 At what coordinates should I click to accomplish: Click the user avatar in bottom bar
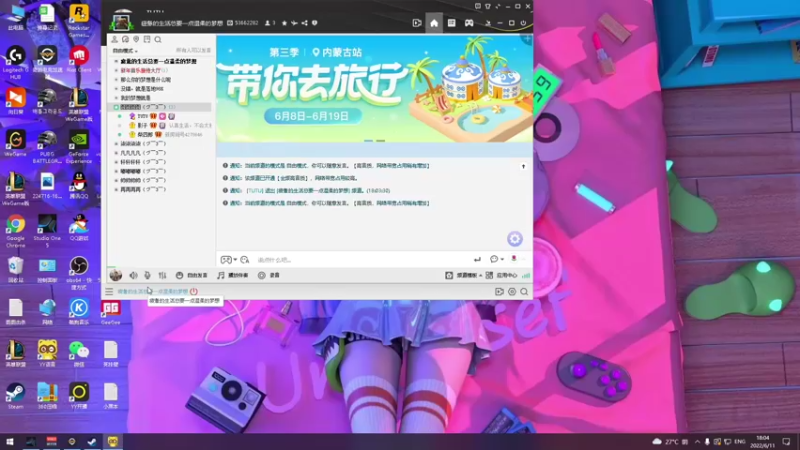(x=116, y=276)
